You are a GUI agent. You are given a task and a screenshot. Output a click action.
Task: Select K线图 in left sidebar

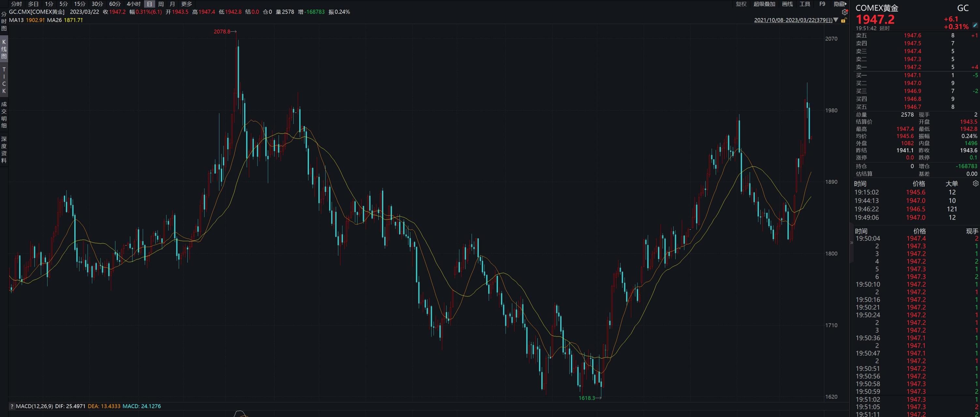coord(4,49)
